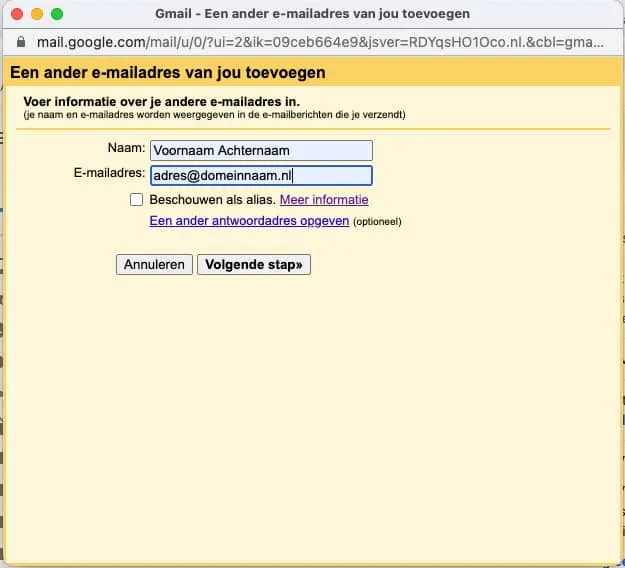Click the 'E-mailadres:' field label

click(x=110, y=174)
